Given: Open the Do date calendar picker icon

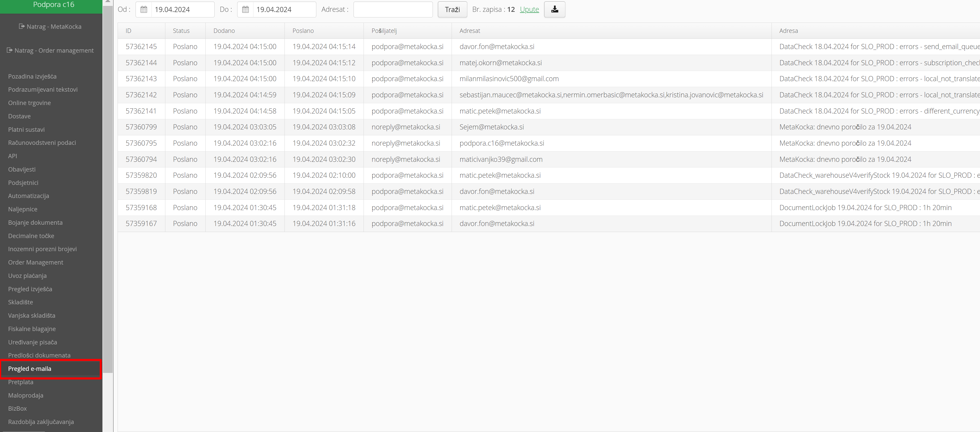Looking at the screenshot, I should point(245,10).
